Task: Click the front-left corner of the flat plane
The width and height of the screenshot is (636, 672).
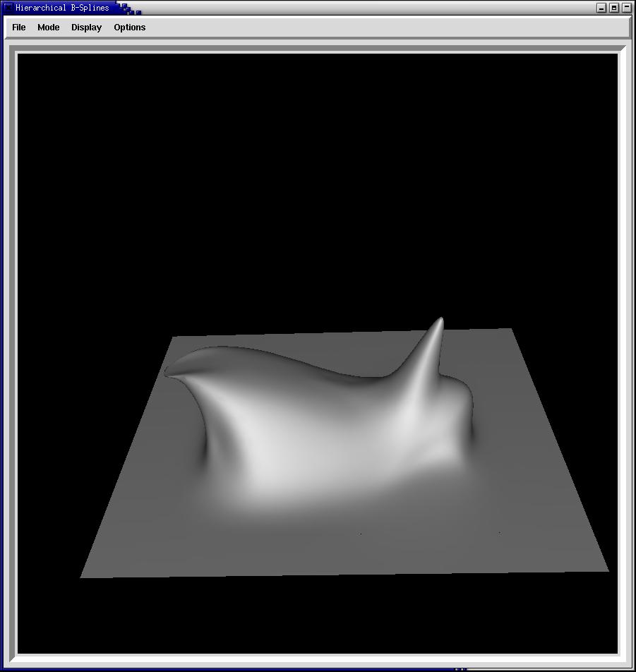Action: click(x=83, y=575)
